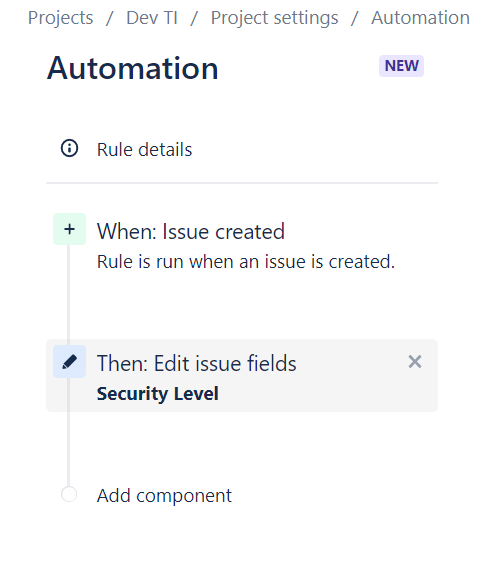The height and width of the screenshot is (563, 483).
Task: Remove the Edit issue fields action
Action: coord(415,362)
